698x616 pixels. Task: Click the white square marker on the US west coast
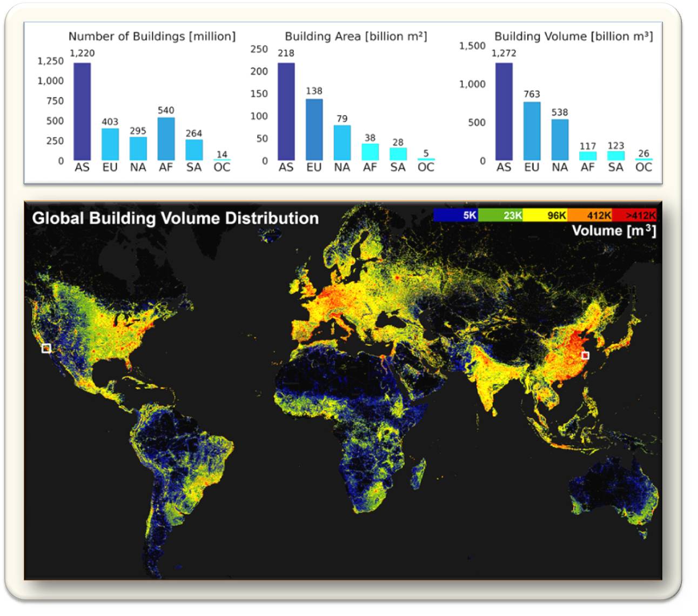click(46, 349)
